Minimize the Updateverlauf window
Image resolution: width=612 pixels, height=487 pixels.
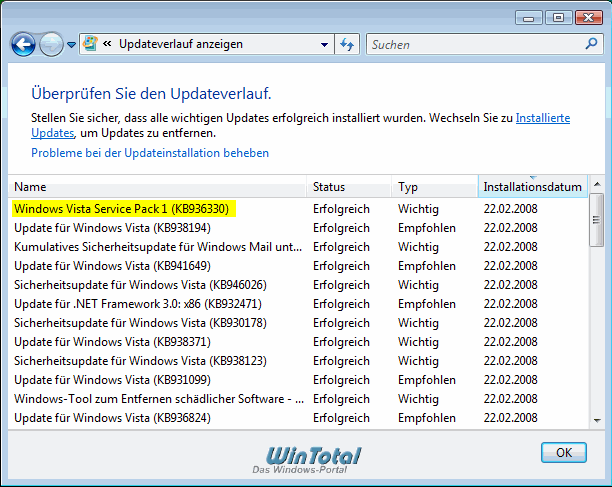pos(528,18)
